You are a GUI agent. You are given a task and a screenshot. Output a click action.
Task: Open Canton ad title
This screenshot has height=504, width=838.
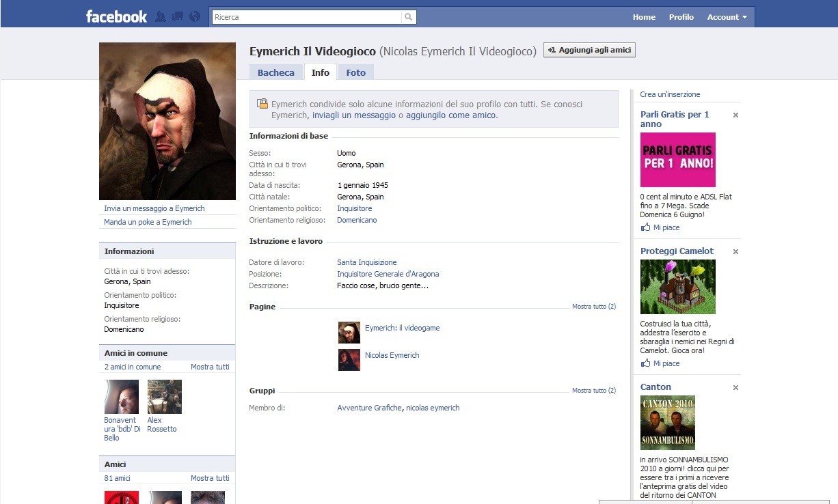click(655, 387)
